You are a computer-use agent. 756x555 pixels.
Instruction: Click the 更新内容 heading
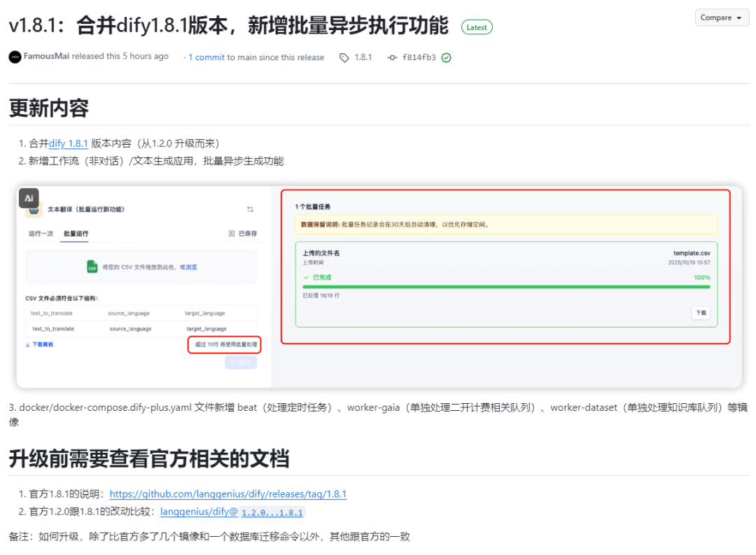point(49,108)
